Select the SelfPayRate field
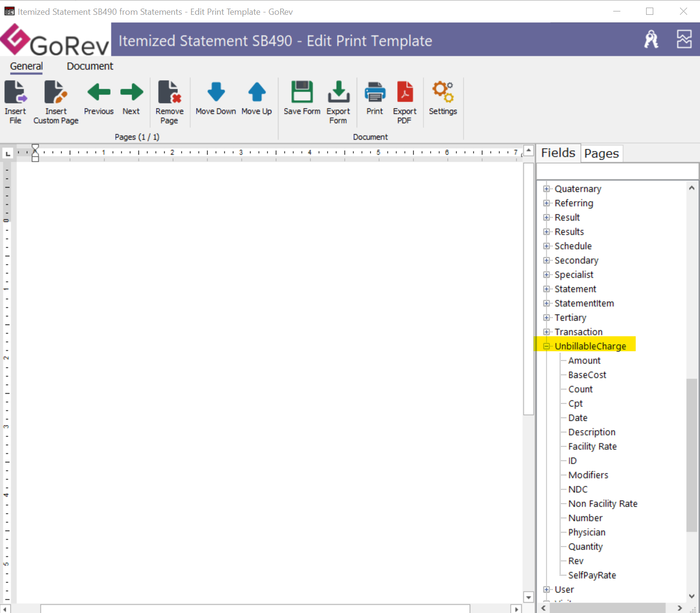This screenshot has width=700, height=613. 592,575
